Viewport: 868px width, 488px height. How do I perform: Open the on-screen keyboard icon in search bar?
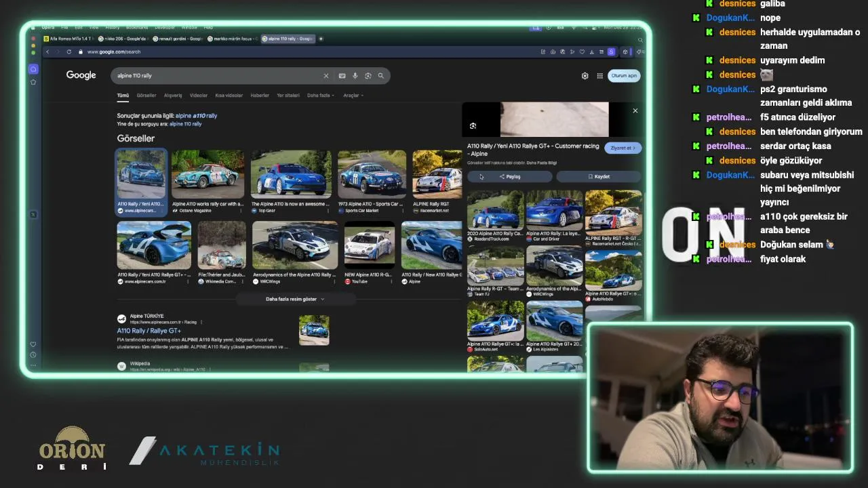tap(342, 76)
